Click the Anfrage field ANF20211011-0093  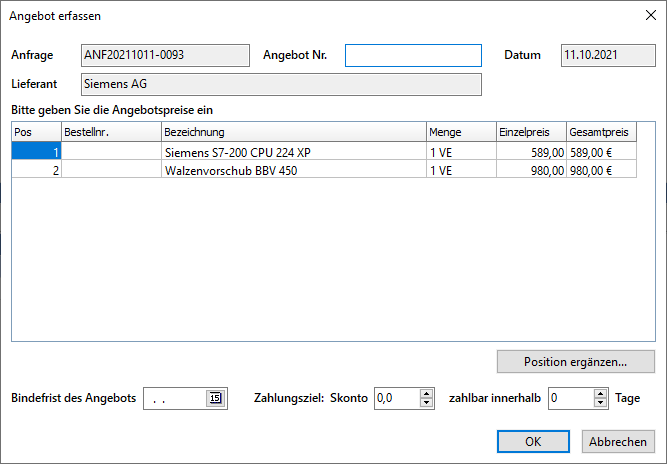165,55
